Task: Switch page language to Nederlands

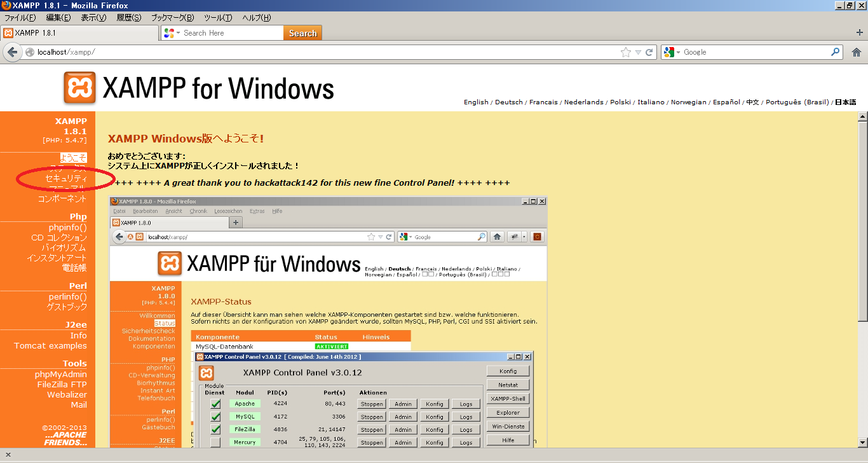Action: 584,102
